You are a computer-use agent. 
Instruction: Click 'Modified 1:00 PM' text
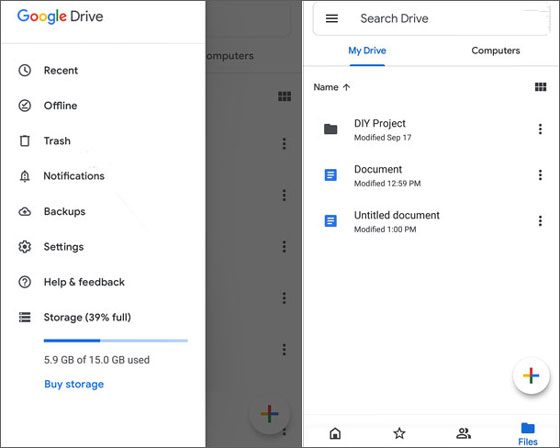(385, 229)
